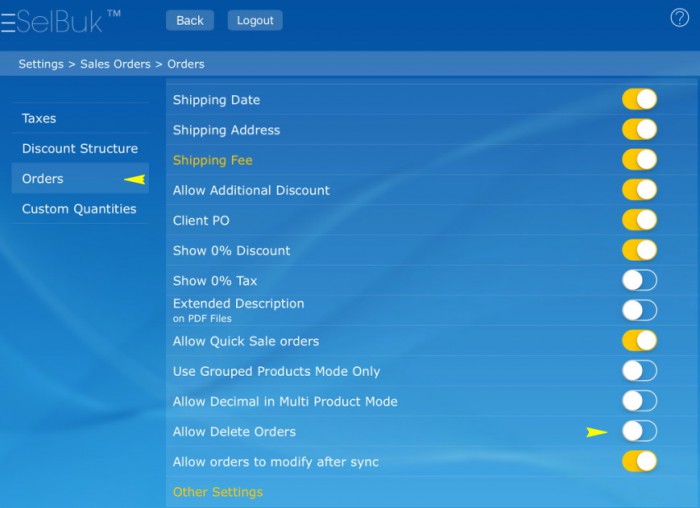The width and height of the screenshot is (700, 508).
Task: Open the help question mark icon
Action: [x=679, y=18]
